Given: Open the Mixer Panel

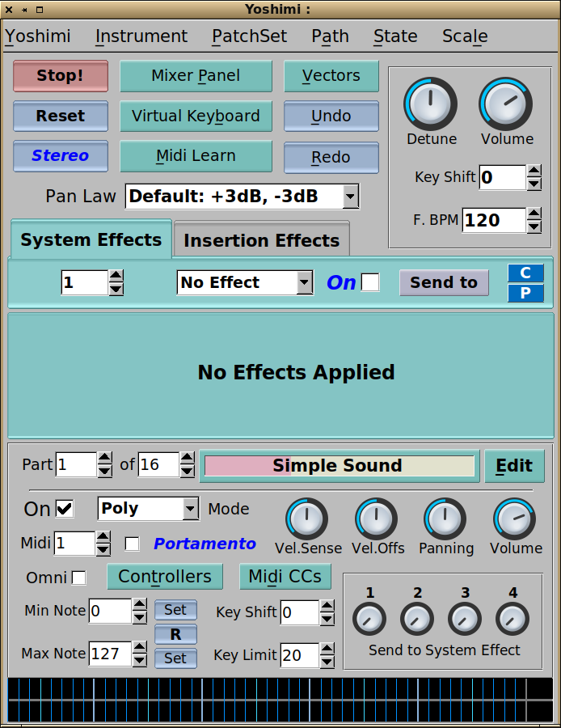Looking at the screenshot, I should tap(196, 76).
